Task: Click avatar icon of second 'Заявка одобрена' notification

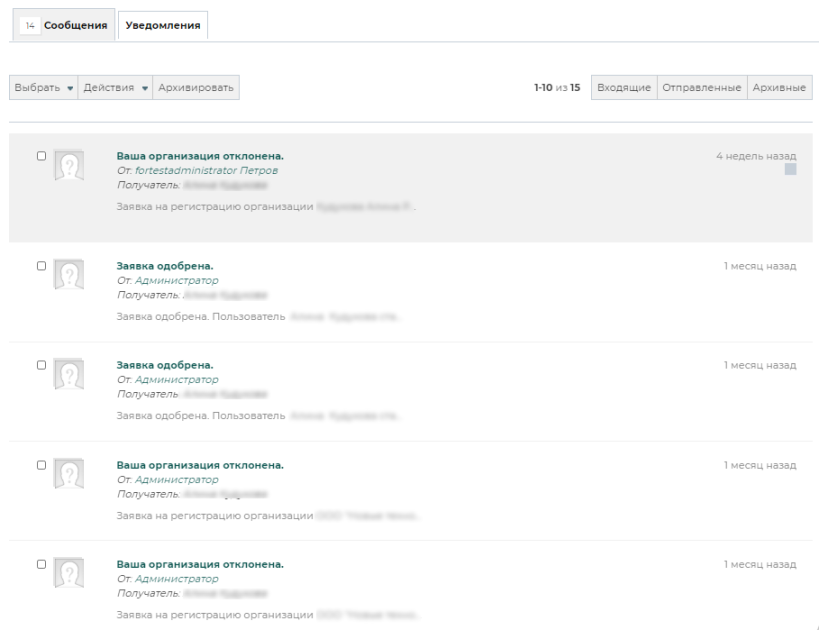Action: (x=67, y=374)
